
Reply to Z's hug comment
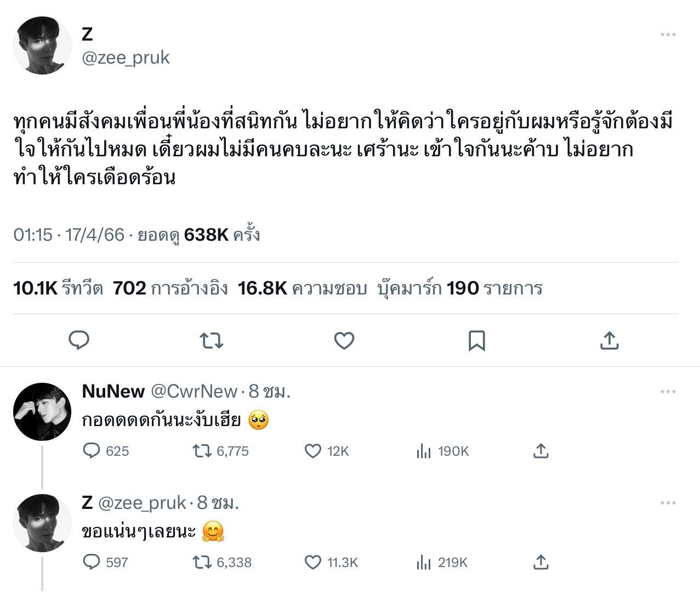click(x=91, y=562)
